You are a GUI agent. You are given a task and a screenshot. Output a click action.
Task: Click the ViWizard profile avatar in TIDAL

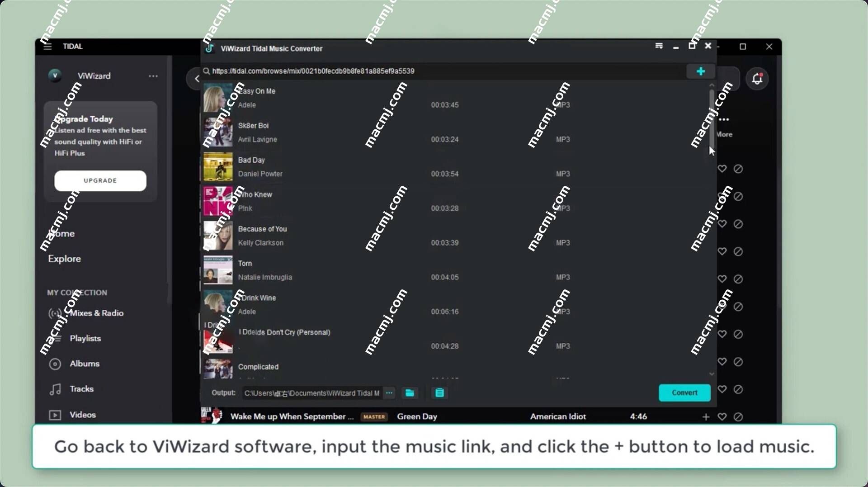pos(55,76)
